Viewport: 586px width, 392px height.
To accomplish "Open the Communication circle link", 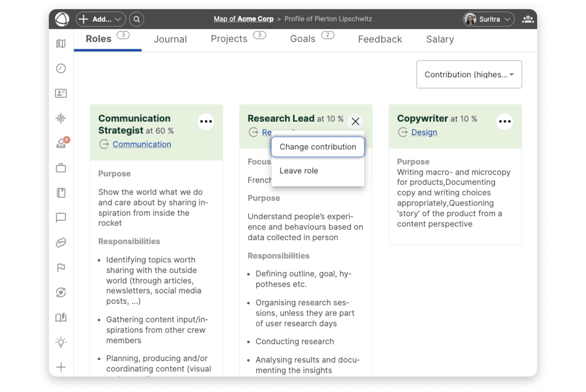I will (x=142, y=144).
